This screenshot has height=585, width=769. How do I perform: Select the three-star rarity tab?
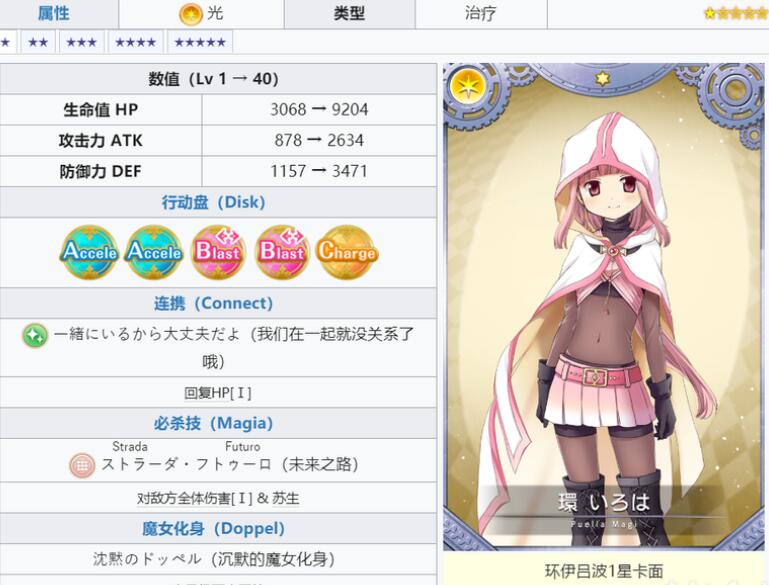point(81,42)
